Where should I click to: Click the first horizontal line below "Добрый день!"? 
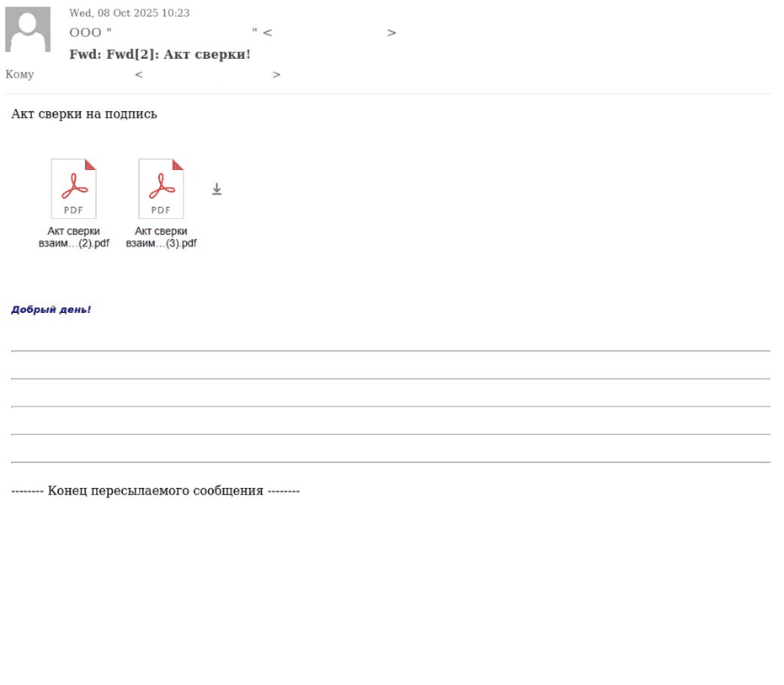(391, 351)
